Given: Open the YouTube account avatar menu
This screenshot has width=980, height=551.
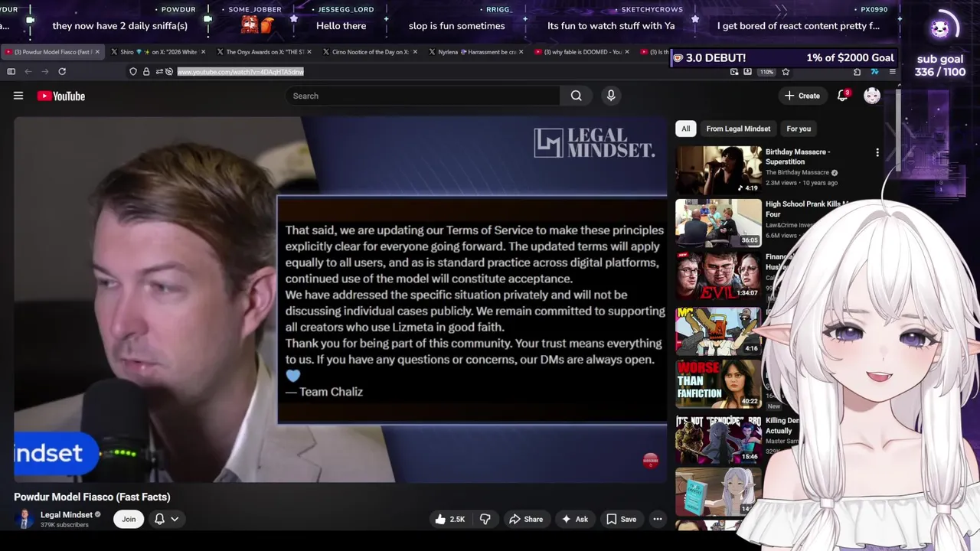Looking at the screenshot, I should coord(871,96).
